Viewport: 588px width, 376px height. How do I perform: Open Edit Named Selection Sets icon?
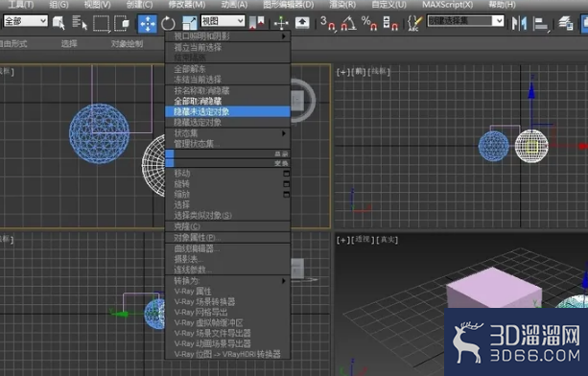coord(415,23)
